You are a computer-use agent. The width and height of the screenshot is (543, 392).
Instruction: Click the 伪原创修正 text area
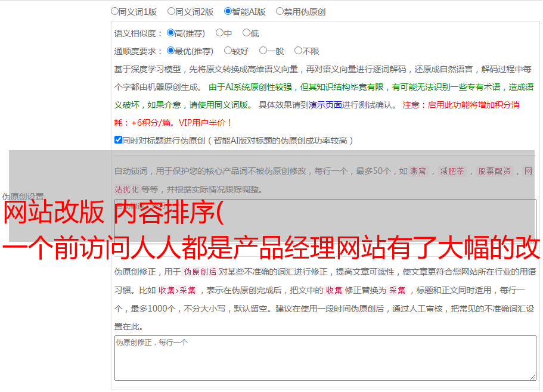click(x=325, y=358)
